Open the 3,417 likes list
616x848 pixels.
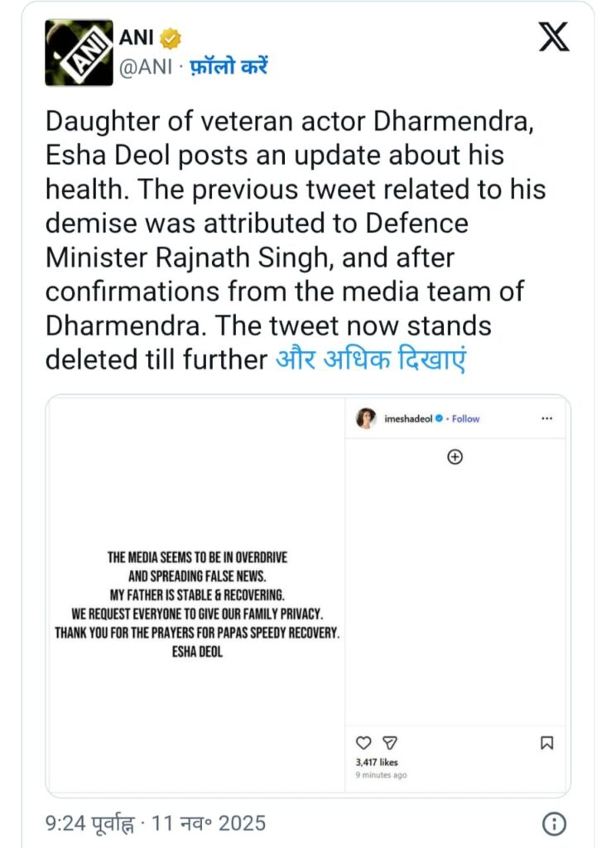(377, 762)
